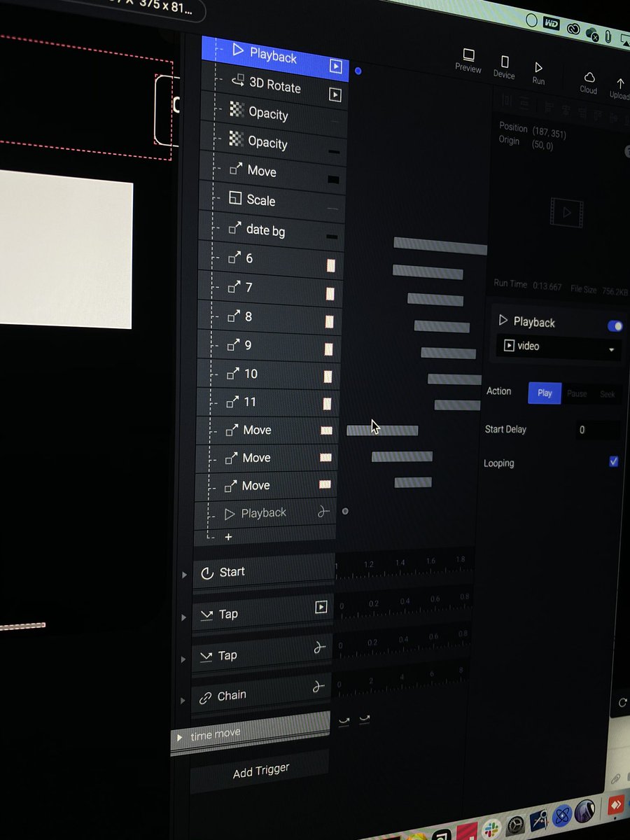Open Creative Cloud menu bar icon

point(575,27)
